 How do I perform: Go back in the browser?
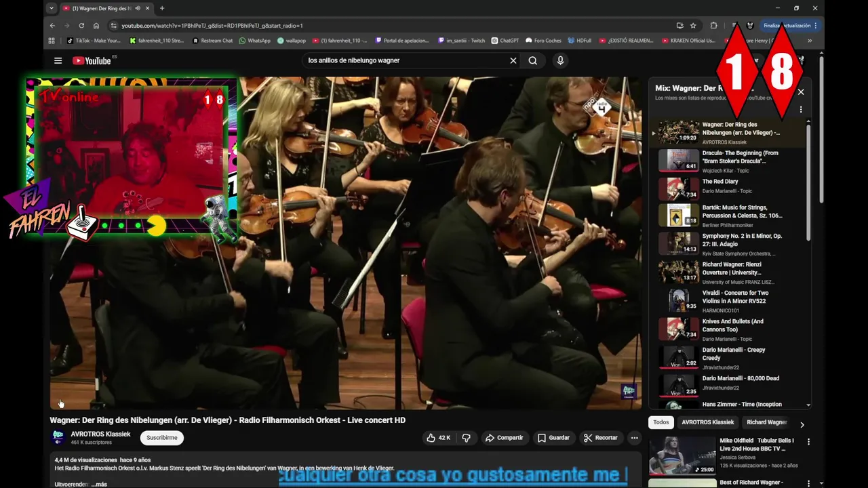[52, 26]
